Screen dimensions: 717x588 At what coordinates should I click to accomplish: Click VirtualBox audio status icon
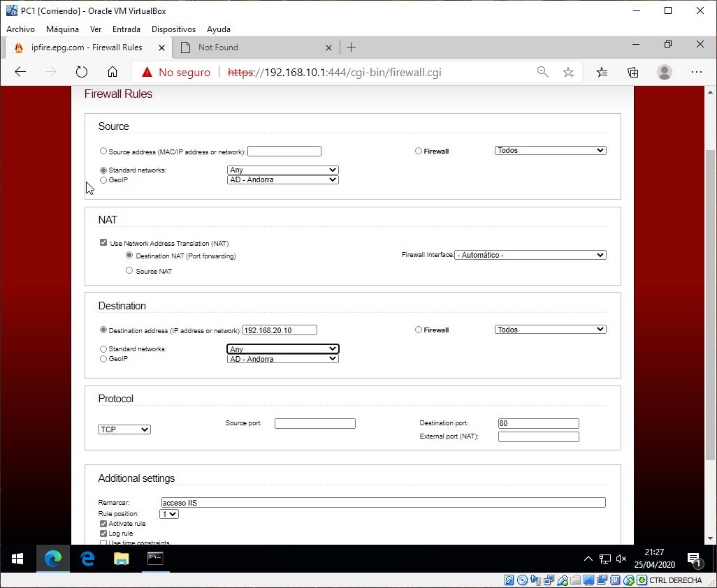(x=535, y=580)
